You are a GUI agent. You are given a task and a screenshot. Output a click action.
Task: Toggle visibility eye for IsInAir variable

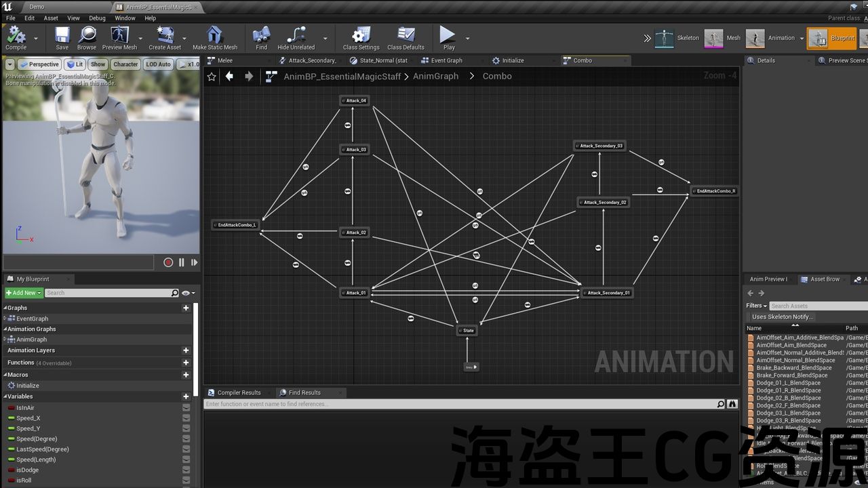[186, 408]
